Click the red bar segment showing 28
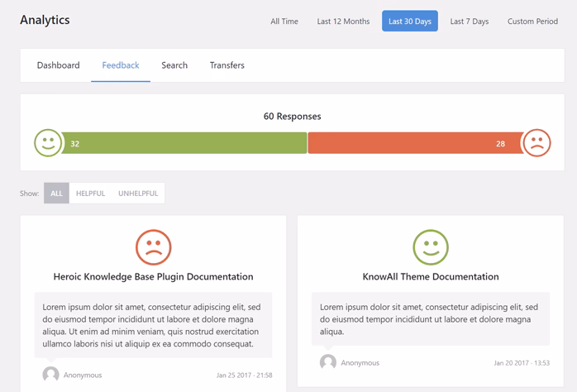 coord(416,143)
